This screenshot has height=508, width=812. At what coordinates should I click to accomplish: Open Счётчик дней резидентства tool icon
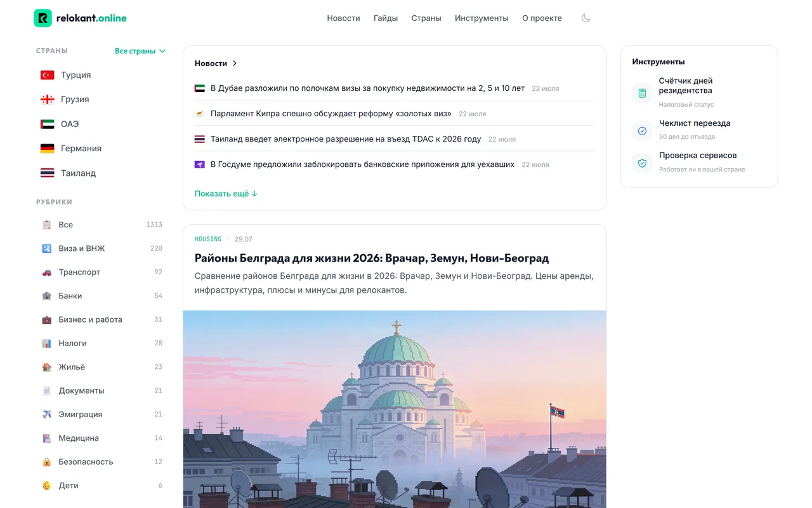pos(642,93)
